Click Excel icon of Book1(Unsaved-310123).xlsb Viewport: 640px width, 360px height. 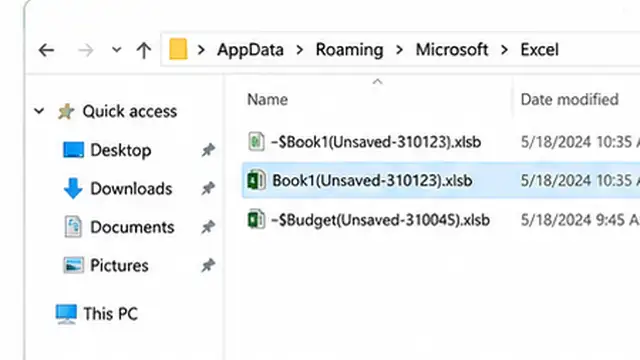tap(256, 180)
